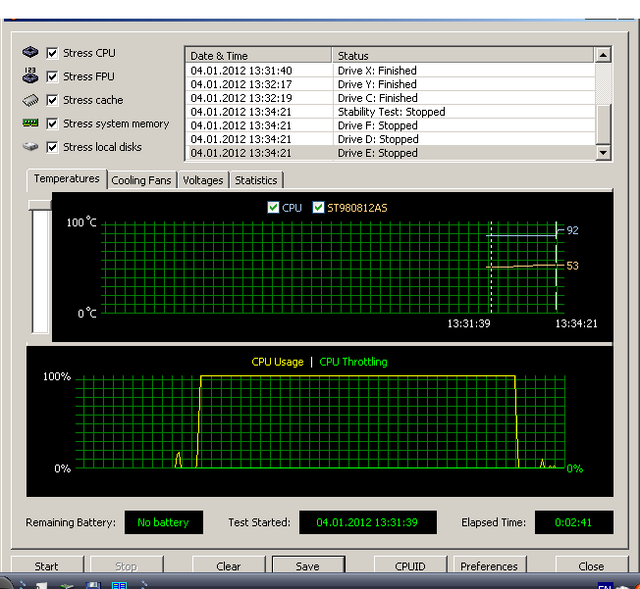Click the green RAM module icon
This screenshot has width=640, height=589.
click(30, 124)
